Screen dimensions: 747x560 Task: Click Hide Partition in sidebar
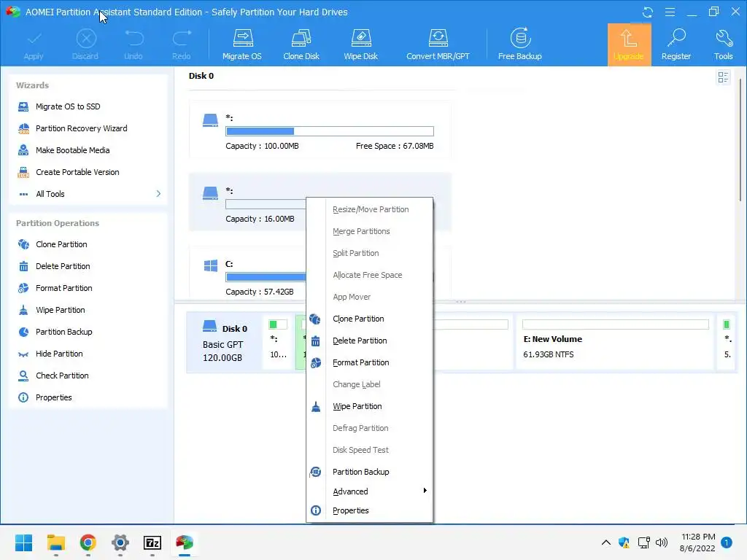(59, 354)
